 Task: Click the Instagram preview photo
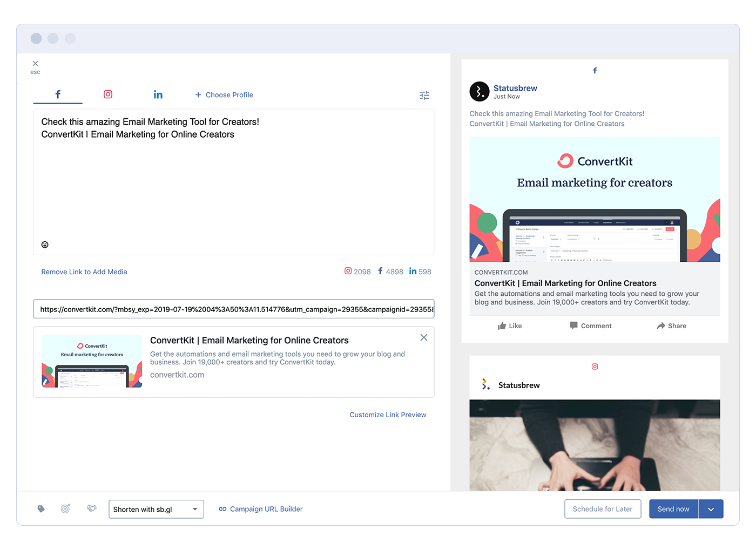[x=595, y=445]
